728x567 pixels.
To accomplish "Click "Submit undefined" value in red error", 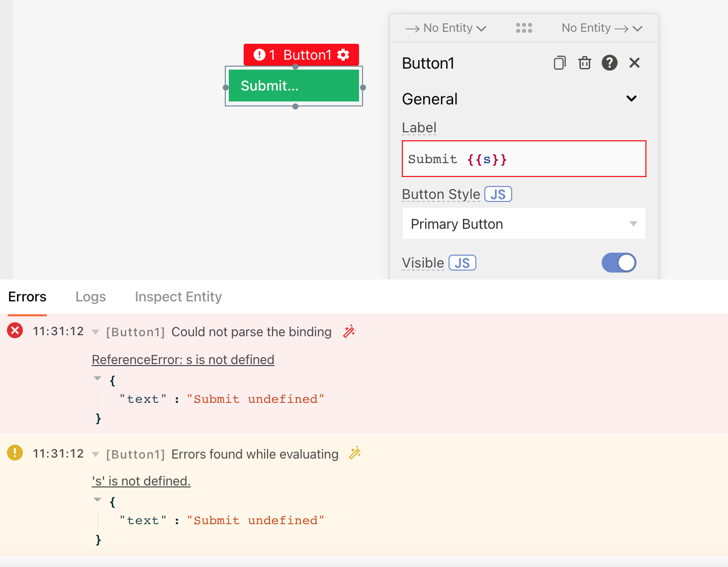I will pyautogui.click(x=256, y=399).
